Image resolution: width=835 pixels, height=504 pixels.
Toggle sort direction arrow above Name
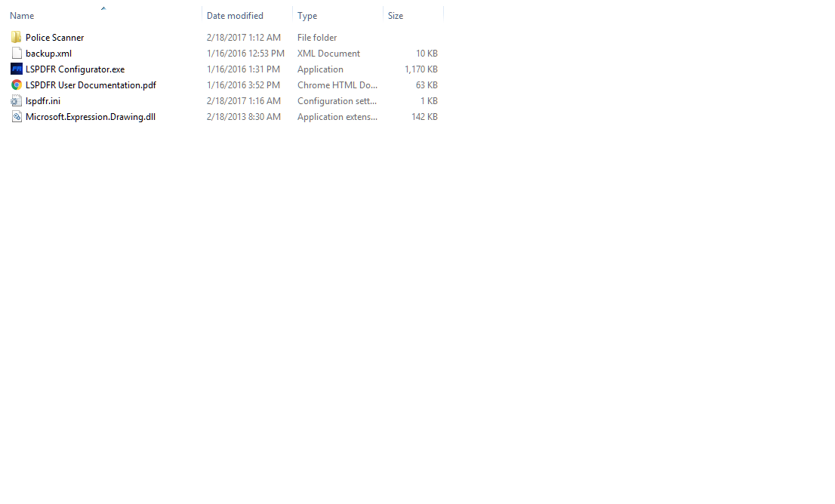[x=103, y=8]
